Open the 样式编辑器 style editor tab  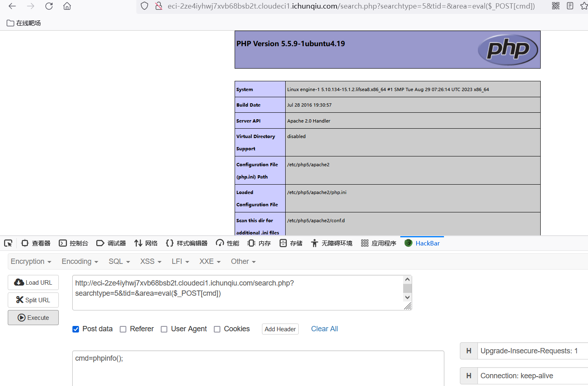tap(187, 243)
